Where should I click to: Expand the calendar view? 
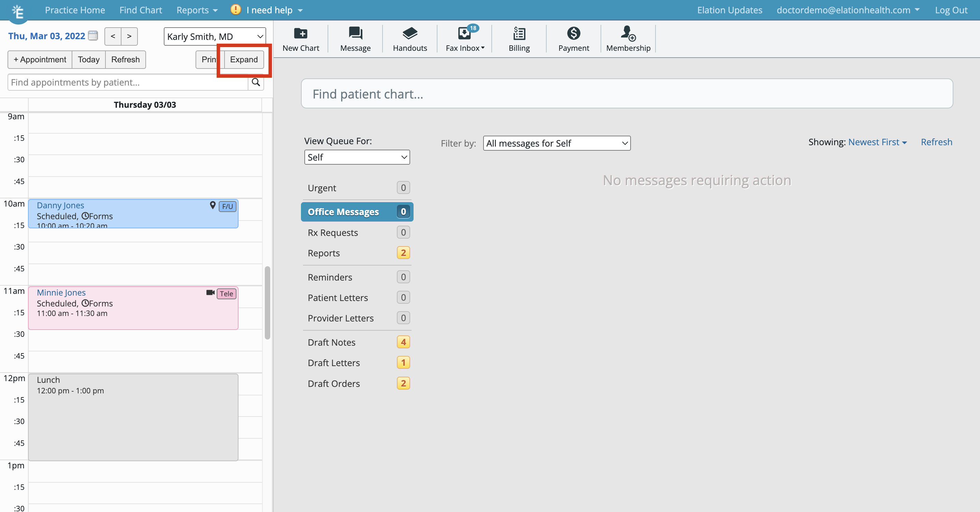pos(244,60)
